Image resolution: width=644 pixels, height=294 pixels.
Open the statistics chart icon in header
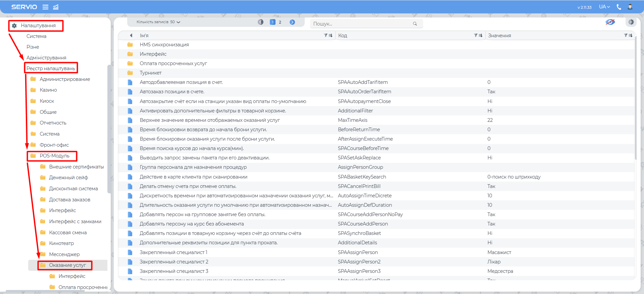pos(56,7)
